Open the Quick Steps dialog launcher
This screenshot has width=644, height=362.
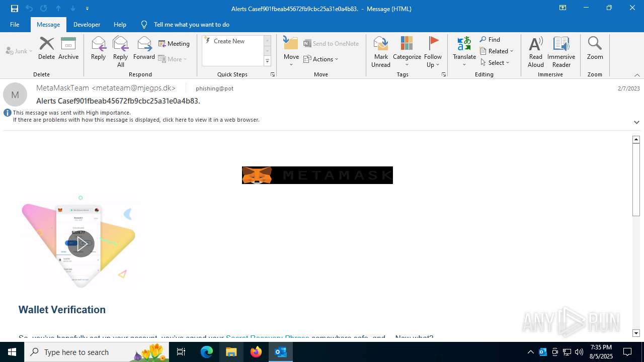tap(273, 74)
